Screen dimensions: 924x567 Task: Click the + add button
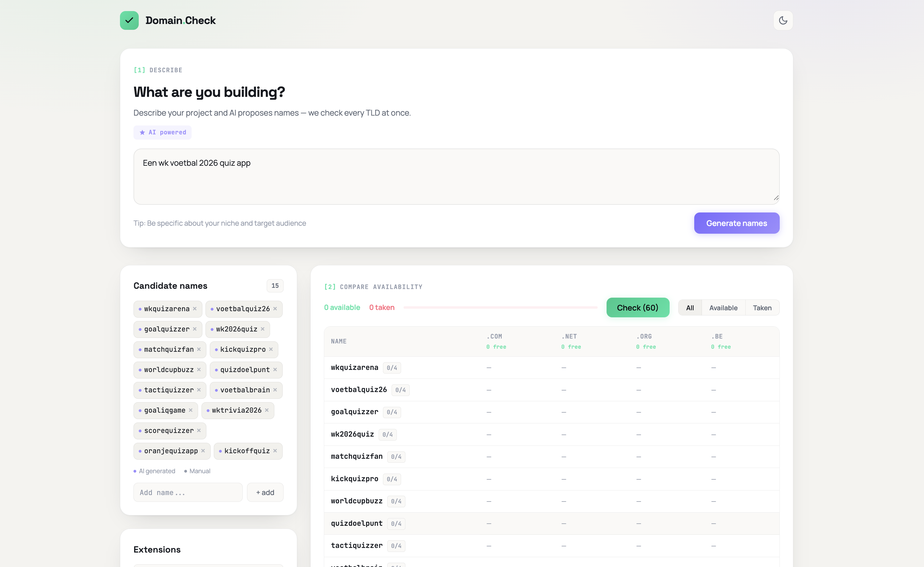pos(265,492)
